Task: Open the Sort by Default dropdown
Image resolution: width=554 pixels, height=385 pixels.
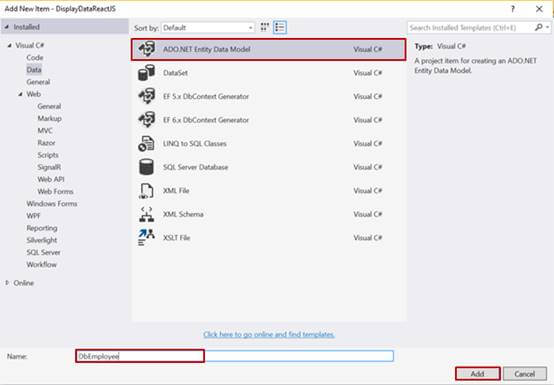Action: (x=208, y=28)
